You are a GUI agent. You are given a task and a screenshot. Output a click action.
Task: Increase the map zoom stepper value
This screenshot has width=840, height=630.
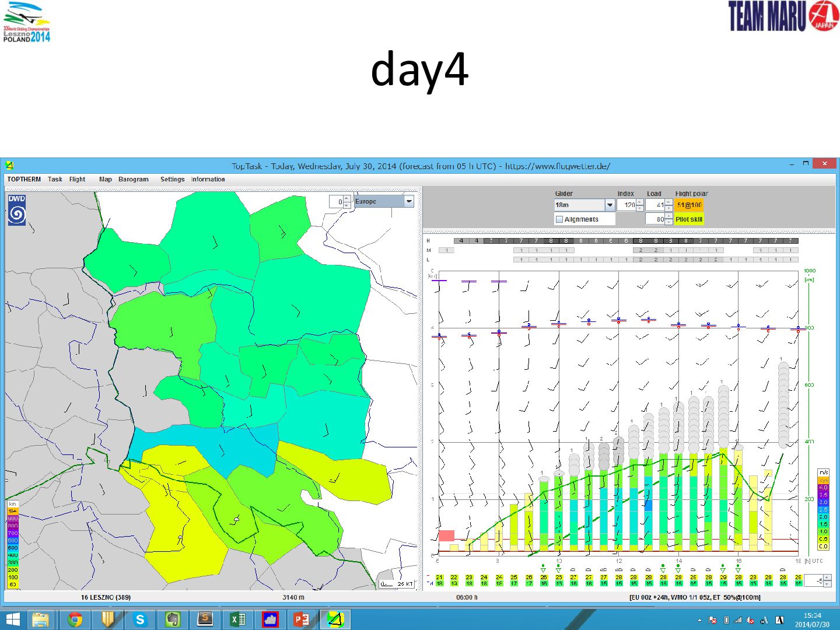point(346,198)
